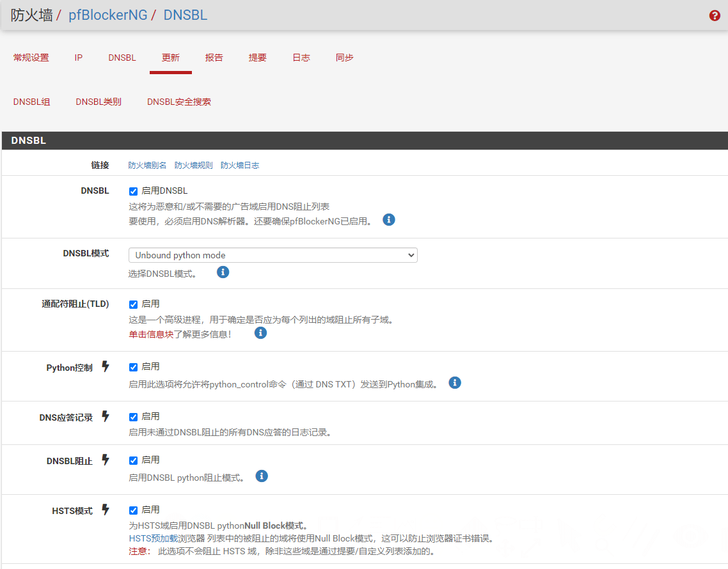Image resolution: width=728 pixels, height=569 pixels.
Task: Open info icon next to 选择DNSBL模式
Action: point(223,272)
